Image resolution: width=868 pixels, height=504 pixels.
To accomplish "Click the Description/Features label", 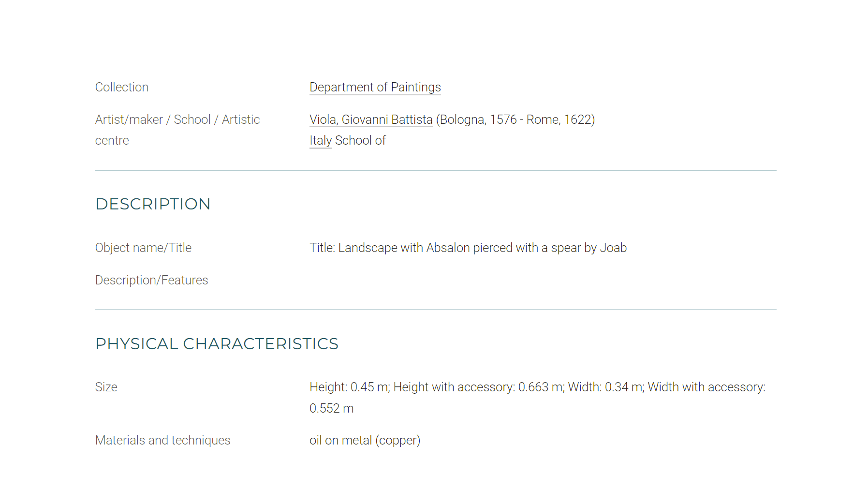I will (151, 280).
